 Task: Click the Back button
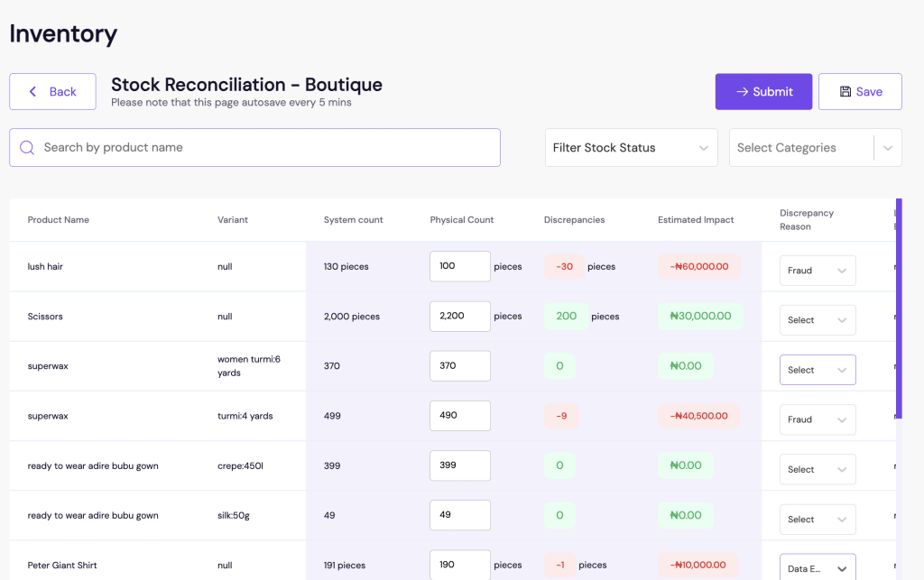coord(52,91)
